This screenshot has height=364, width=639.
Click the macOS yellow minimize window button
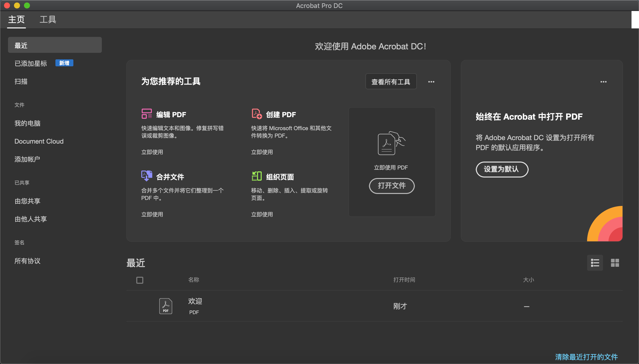coord(17,5)
